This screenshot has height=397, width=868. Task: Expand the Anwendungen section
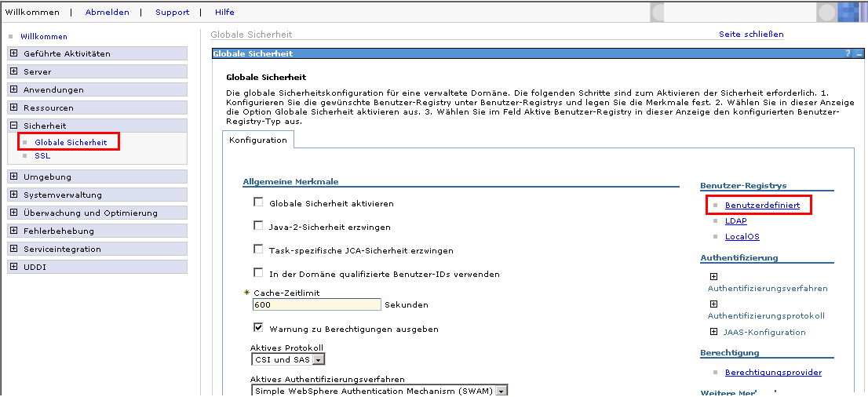[x=14, y=89]
